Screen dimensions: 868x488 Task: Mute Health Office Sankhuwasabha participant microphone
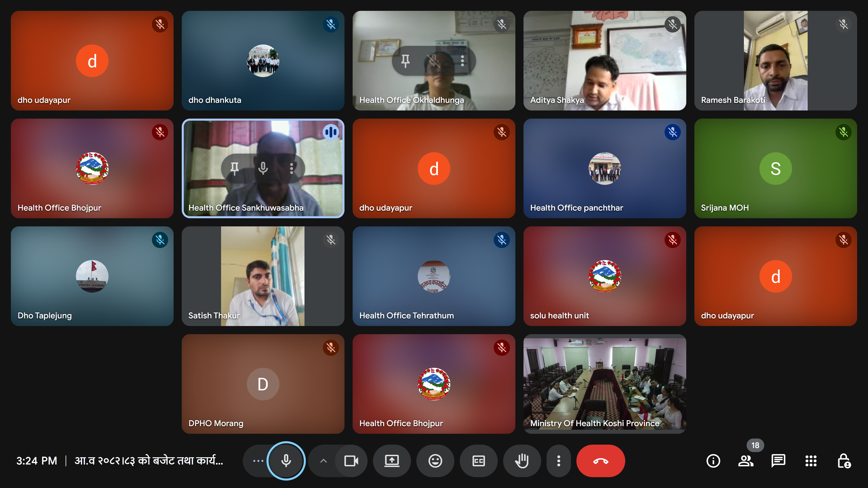click(263, 168)
